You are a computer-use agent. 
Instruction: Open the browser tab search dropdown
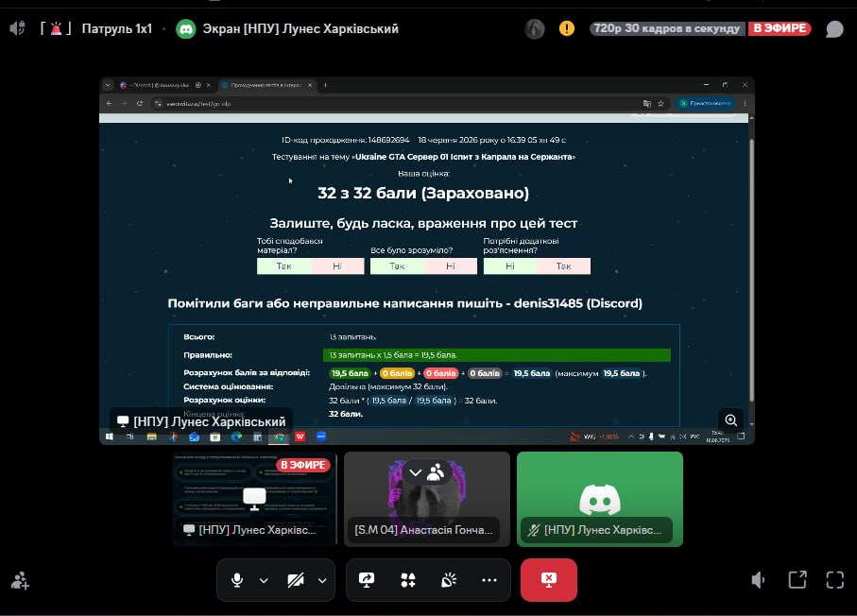pos(108,85)
